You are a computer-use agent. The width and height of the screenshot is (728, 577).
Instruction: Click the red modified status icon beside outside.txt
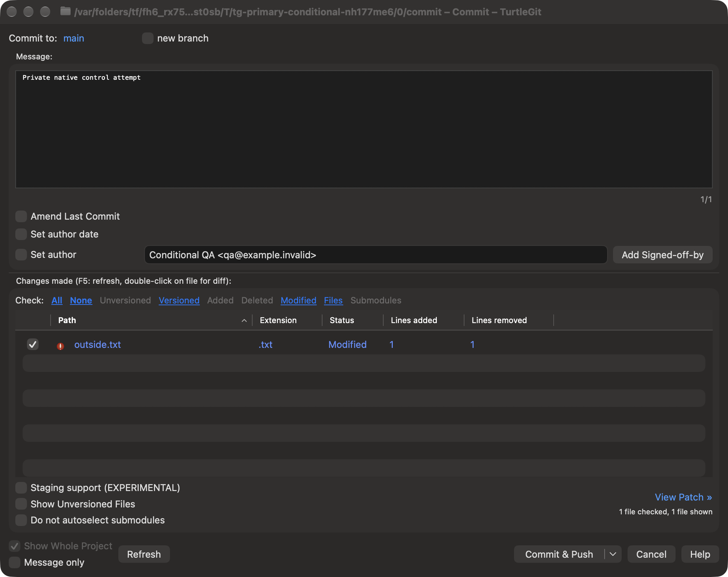click(60, 346)
